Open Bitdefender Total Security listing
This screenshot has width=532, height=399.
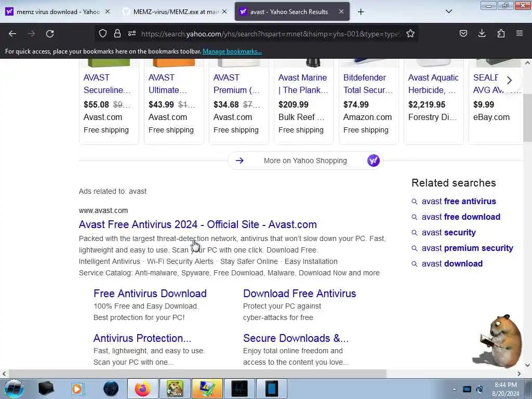pyautogui.click(x=368, y=84)
